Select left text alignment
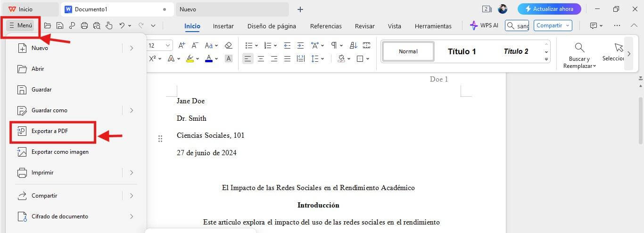This screenshot has width=644, height=233. pos(248,59)
